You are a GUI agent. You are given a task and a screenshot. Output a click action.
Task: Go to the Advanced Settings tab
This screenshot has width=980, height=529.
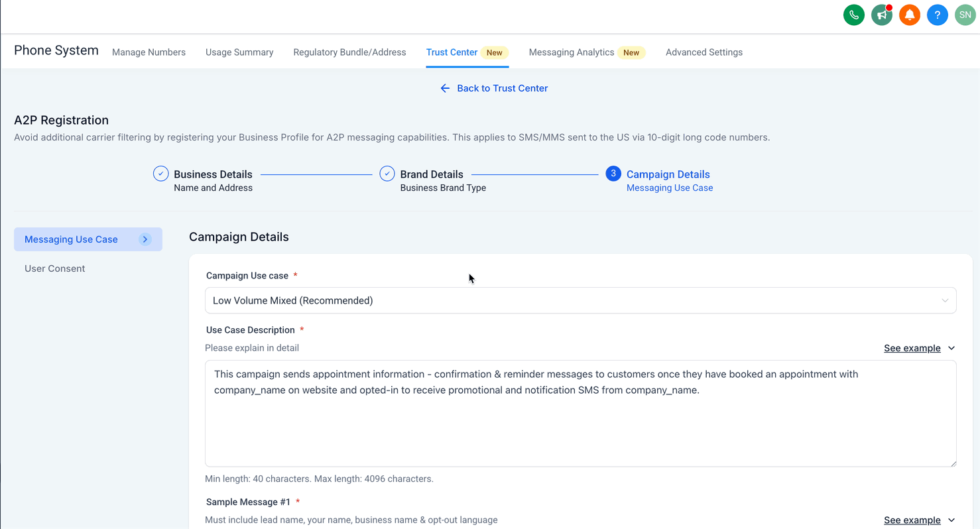(x=704, y=52)
